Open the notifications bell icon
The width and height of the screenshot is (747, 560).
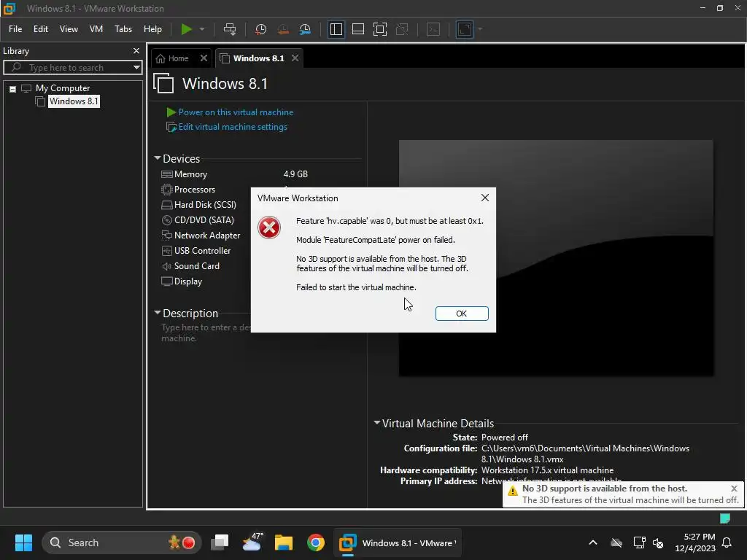[x=727, y=542]
